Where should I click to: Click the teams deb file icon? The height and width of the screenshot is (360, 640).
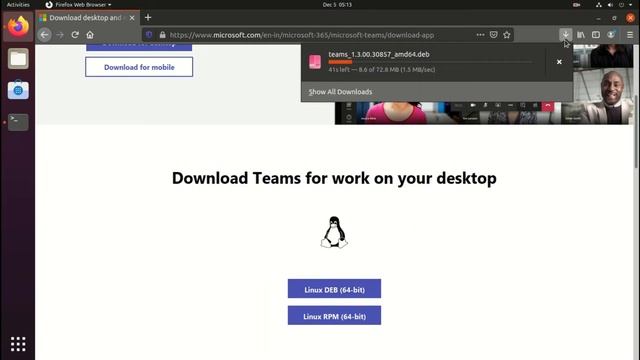(315, 62)
